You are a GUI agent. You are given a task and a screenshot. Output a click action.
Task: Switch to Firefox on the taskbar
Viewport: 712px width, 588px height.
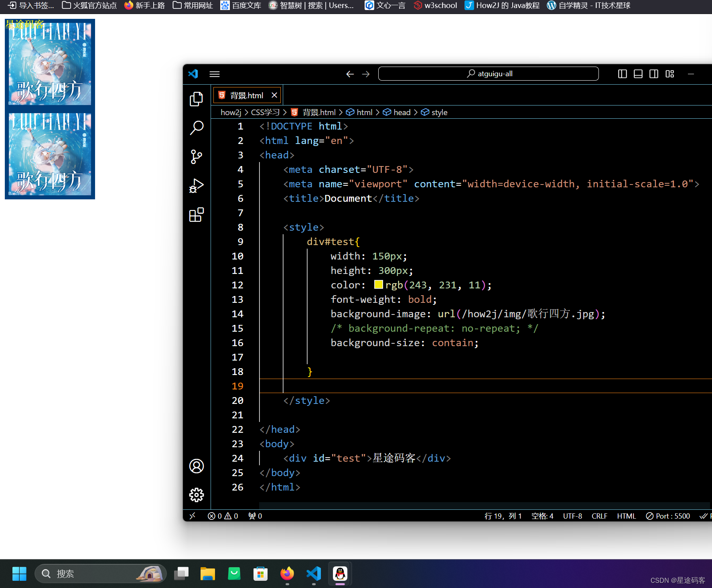point(287,574)
